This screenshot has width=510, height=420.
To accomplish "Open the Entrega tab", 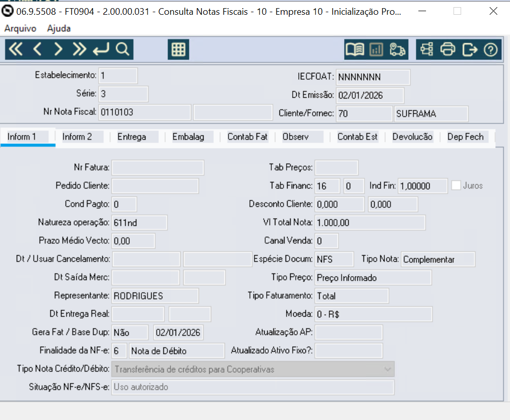I will click(137, 137).
